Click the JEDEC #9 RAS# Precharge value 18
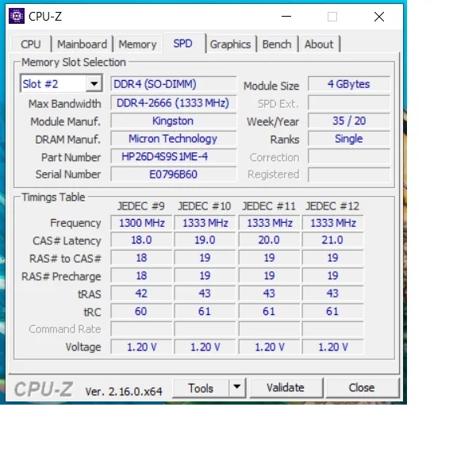 (x=141, y=275)
